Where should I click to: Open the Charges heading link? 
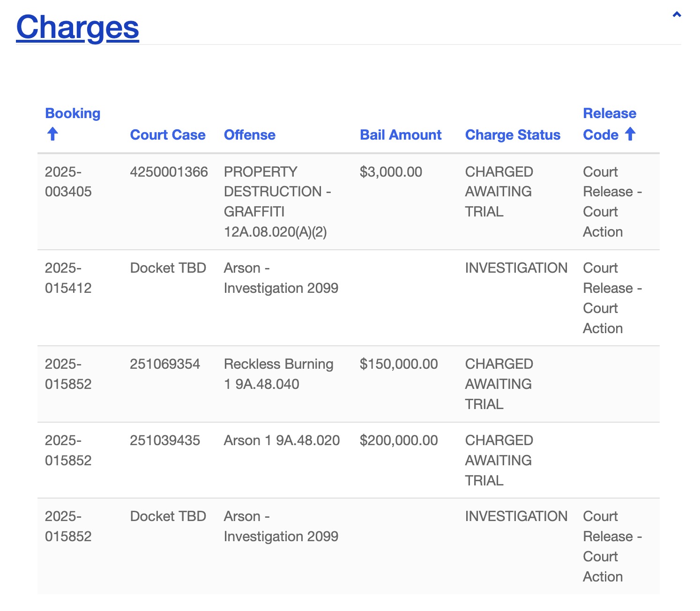click(77, 27)
